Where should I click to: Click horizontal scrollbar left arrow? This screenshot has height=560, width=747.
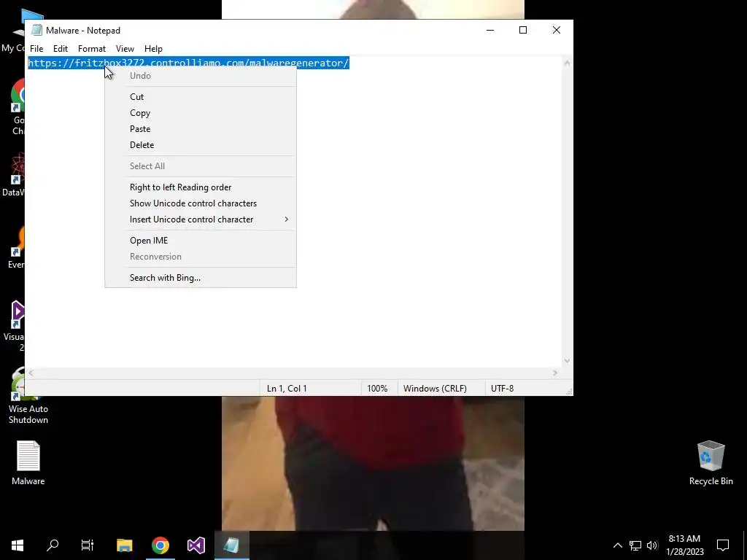[x=31, y=373]
